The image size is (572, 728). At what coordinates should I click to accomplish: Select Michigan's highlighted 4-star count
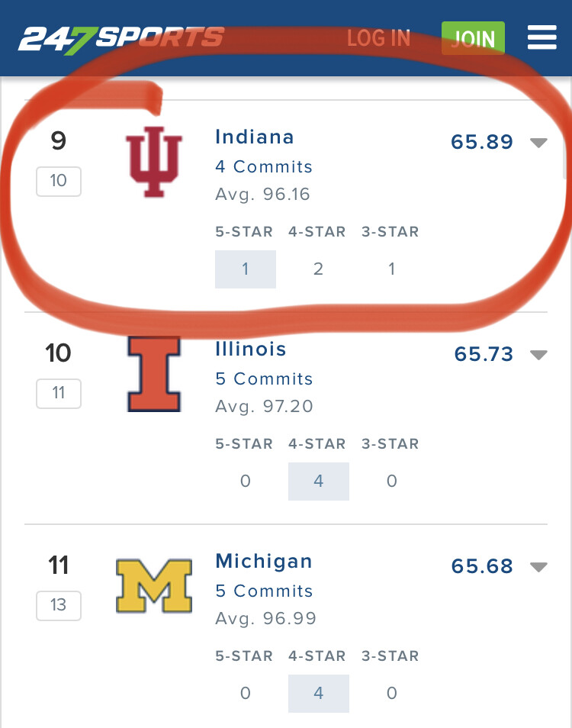319,694
